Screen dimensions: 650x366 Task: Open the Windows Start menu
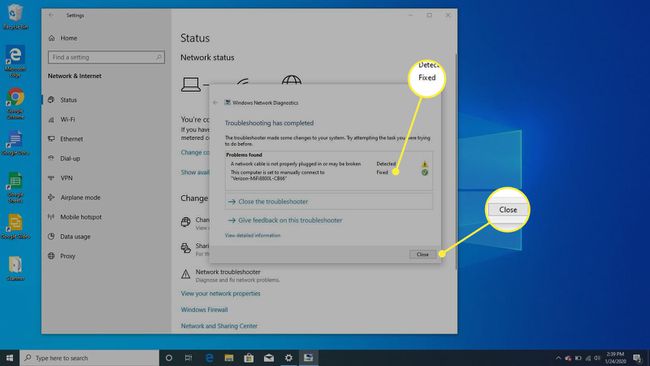click(10, 358)
